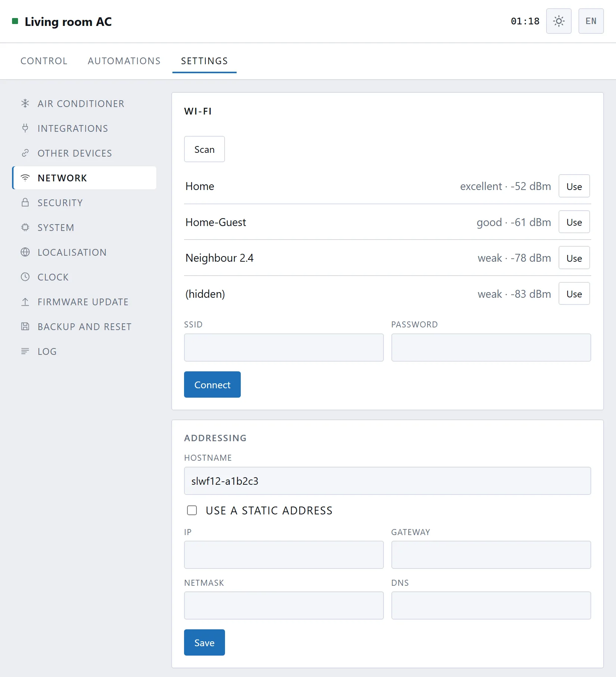616x677 pixels.
Task: Click the Network wi-fi icon
Action: click(x=25, y=178)
